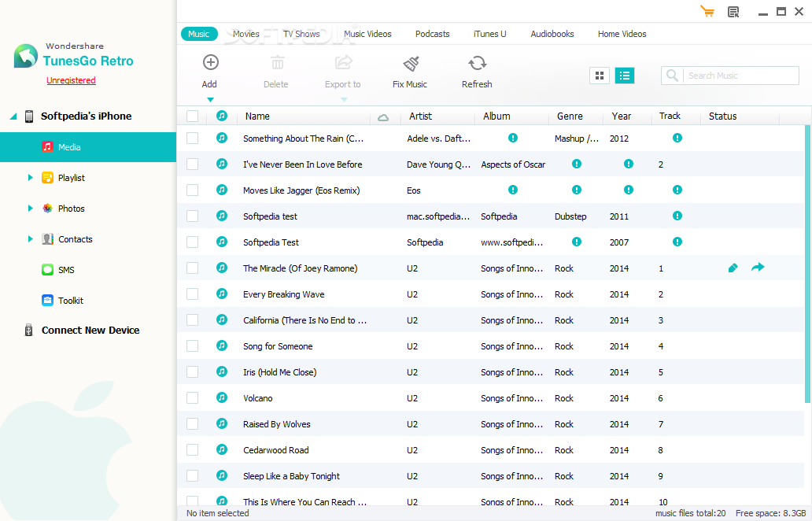Viewport: 812px width, 521px height.
Task: Click the vertical scrollbar of song list
Action: click(x=807, y=264)
